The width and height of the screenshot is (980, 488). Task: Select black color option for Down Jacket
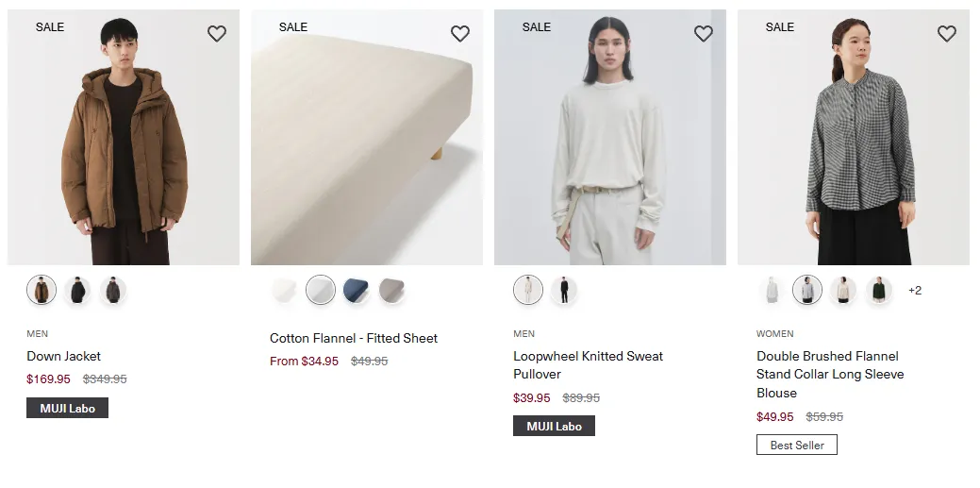77,291
